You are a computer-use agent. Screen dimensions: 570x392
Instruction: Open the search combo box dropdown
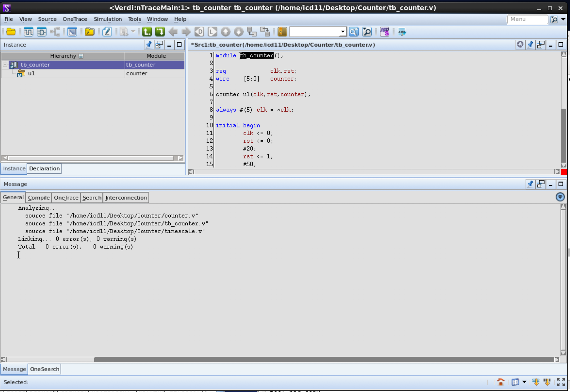(343, 32)
